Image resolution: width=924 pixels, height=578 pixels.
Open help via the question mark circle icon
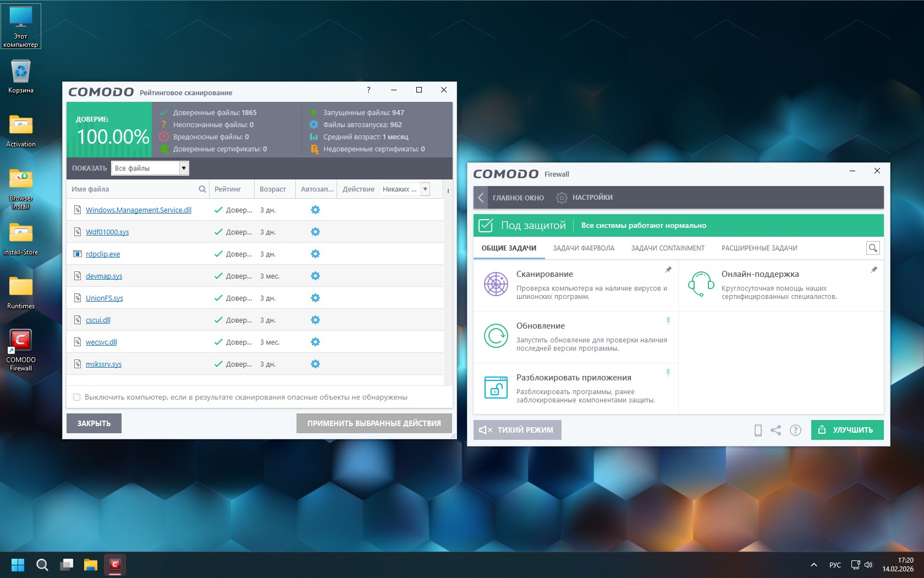[795, 430]
